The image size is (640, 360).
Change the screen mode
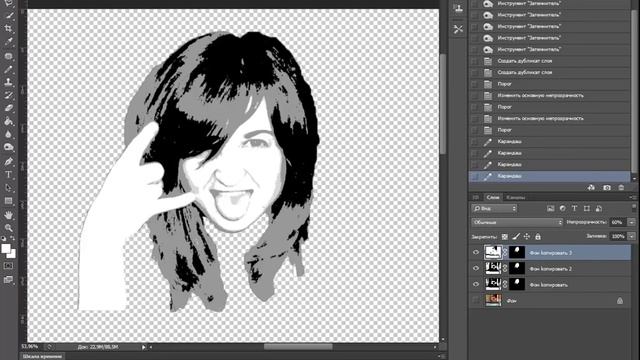(8, 280)
